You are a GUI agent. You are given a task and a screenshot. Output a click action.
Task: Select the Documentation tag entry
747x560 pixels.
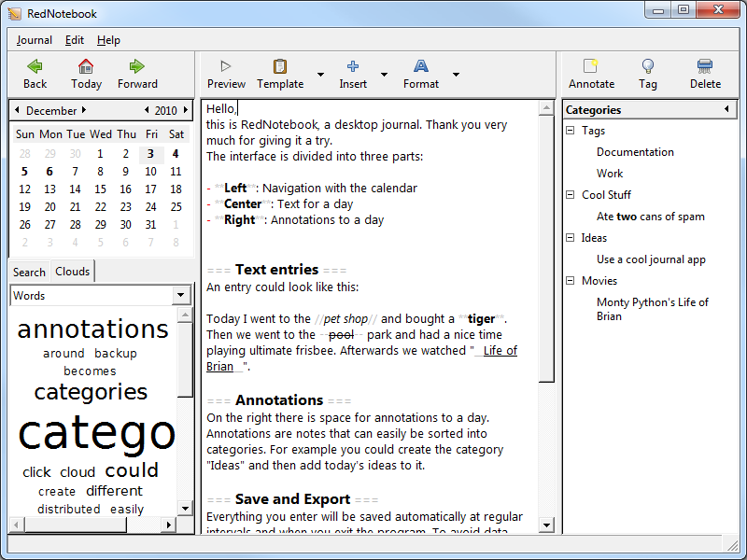tap(635, 152)
